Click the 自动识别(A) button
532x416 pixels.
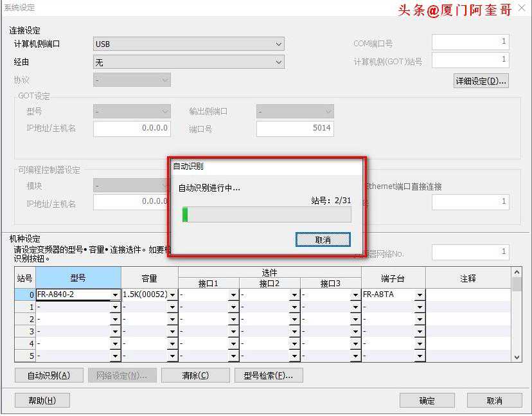(x=48, y=375)
